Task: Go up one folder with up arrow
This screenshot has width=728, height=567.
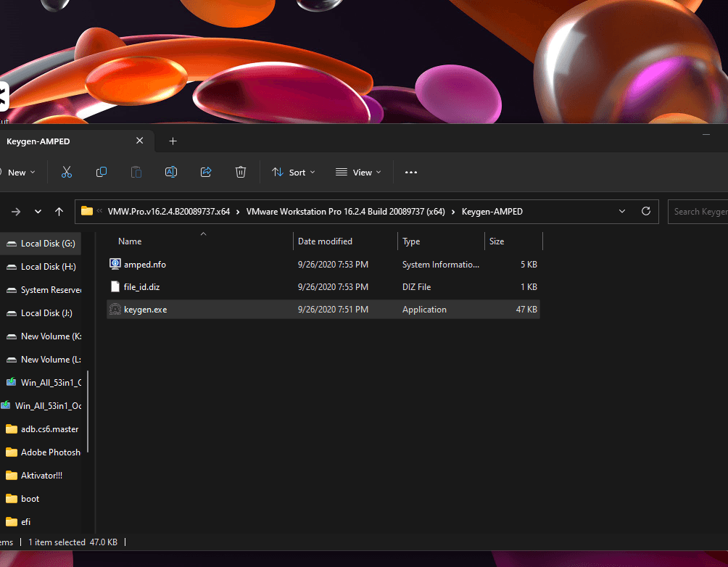Action: pyautogui.click(x=59, y=212)
